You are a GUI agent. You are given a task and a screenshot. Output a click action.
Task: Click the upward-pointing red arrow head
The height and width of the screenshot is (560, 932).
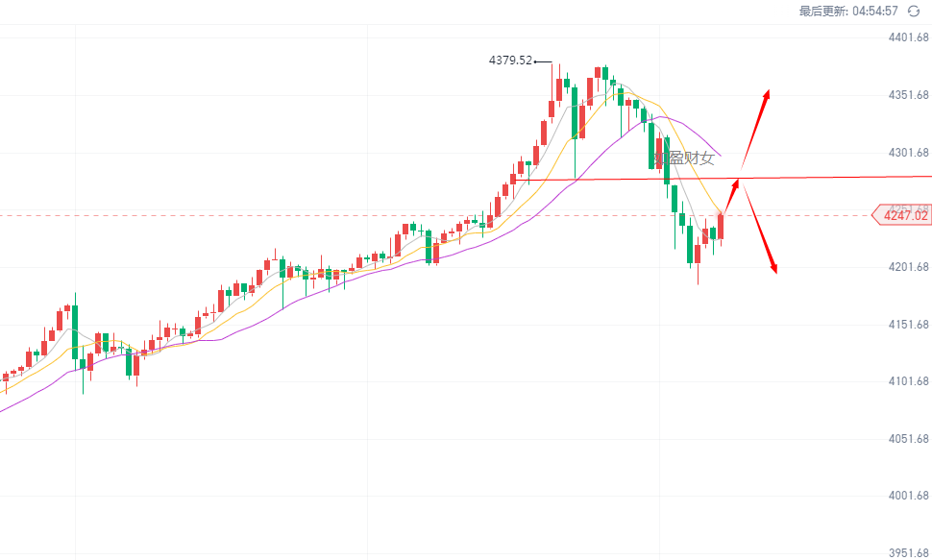(x=767, y=94)
